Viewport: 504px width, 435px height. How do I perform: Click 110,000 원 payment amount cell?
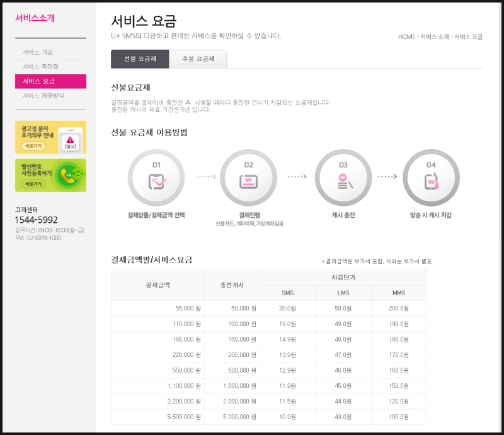pyautogui.click(x=157, y=324)
